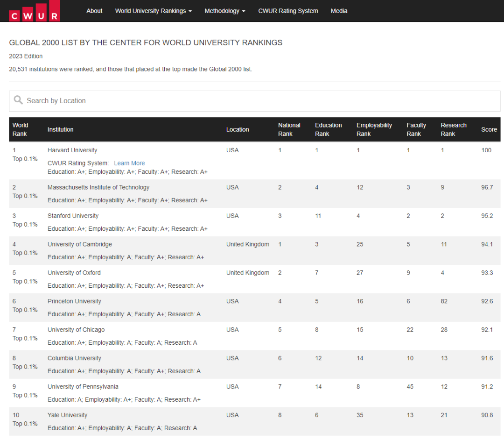Click Chicago's research rank 28

point(444,330)
